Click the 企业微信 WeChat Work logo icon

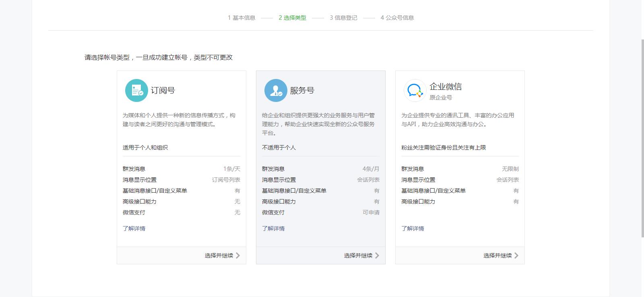click(415, 90)
